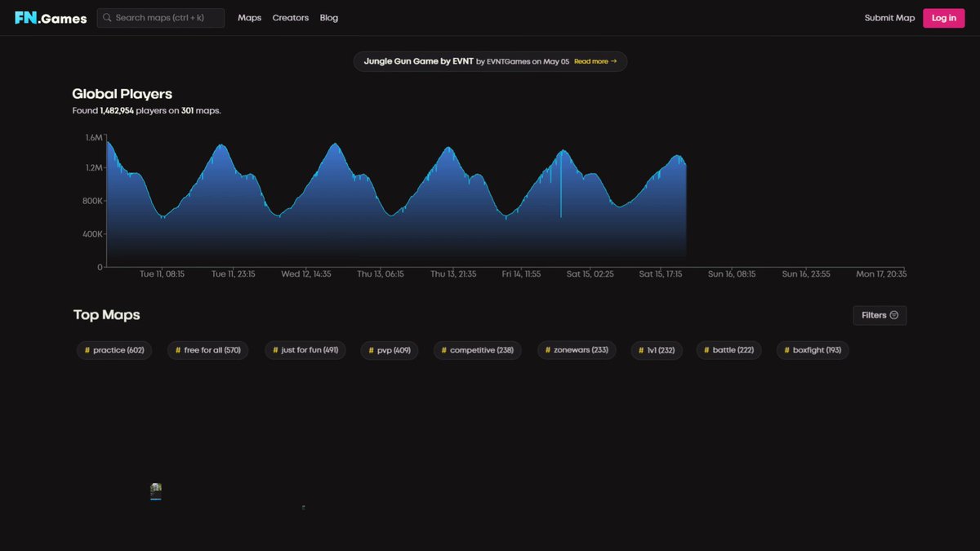This screenshot has height=551, width=980.
Task: Go to the Blog page
Action: click(x=329, y=18)
